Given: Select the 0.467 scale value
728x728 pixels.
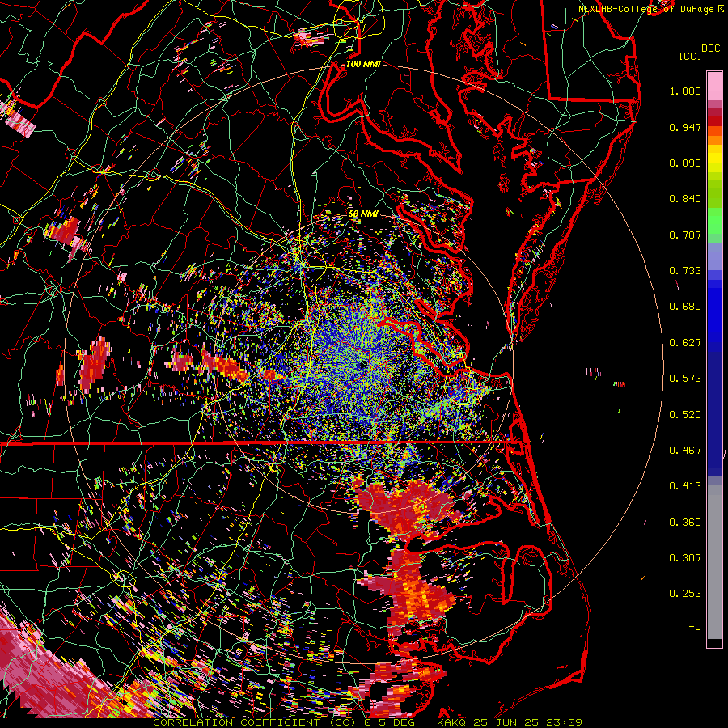Looking at the screenshot, I should click(685, 451).
